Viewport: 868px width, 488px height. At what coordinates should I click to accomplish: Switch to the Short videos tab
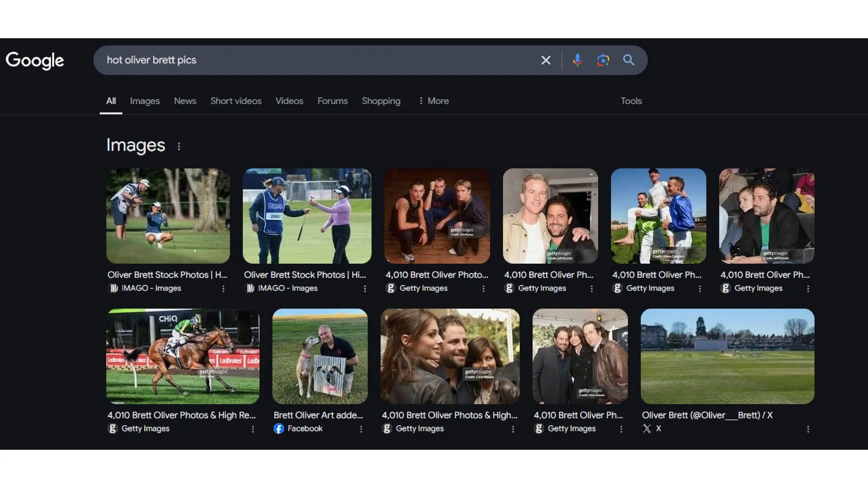236,101
